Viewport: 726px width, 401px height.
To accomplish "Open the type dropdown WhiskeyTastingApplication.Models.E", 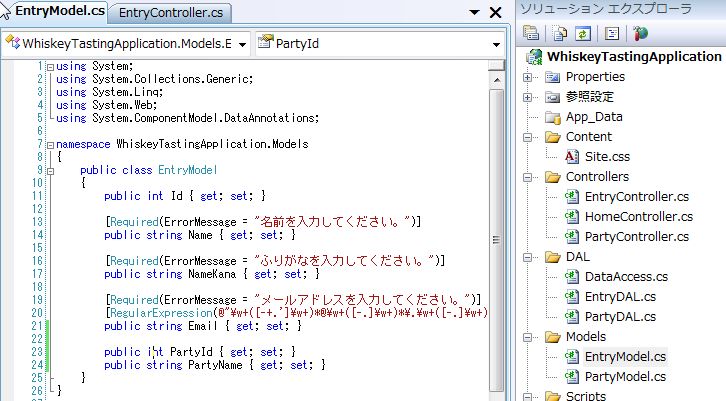I will click(x=242, y=44).
